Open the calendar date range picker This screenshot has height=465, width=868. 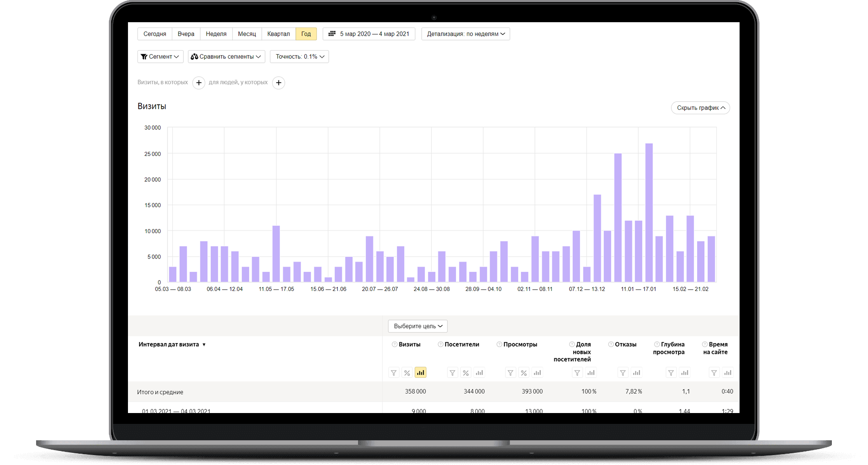(x=369, y=34)
